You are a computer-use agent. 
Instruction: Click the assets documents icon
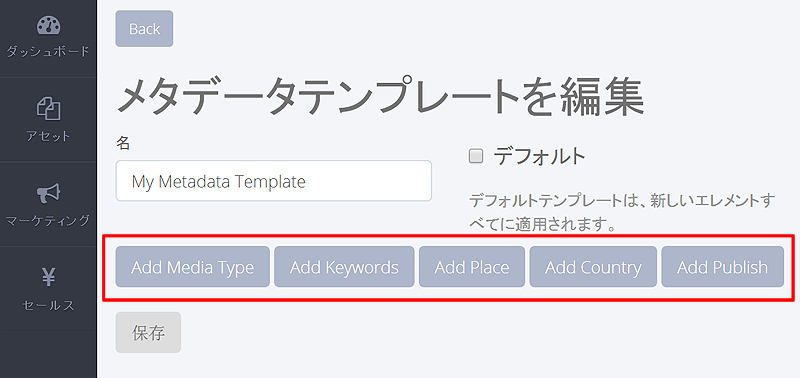coord(48,109)
